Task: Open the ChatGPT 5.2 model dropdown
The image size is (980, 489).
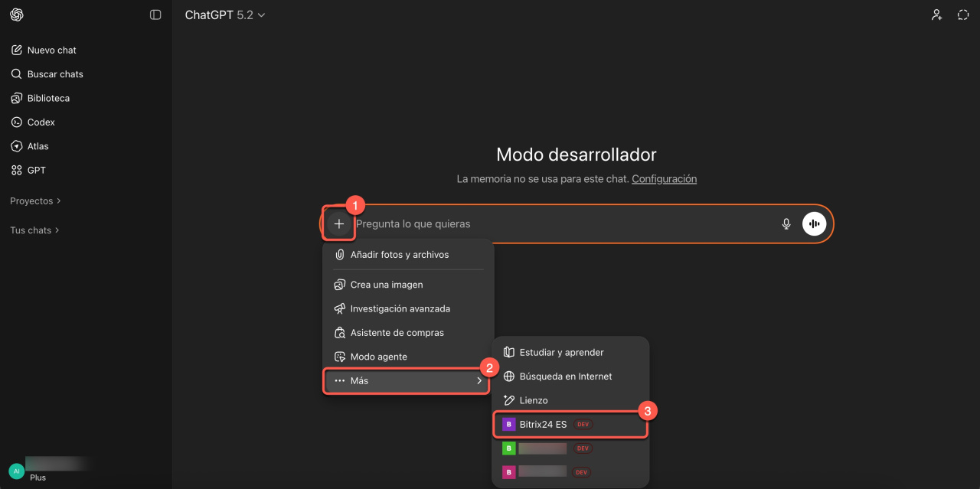Action: [224, 15]
